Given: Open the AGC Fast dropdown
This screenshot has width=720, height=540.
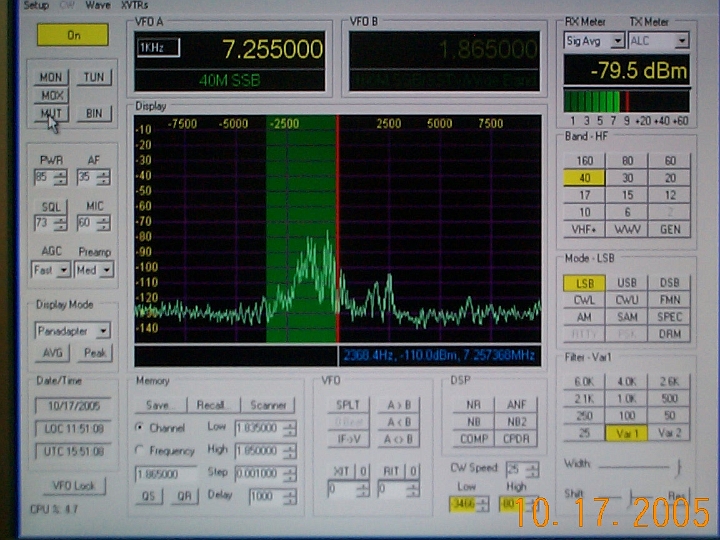Looking at the screenshot, I should pos(51,270).
